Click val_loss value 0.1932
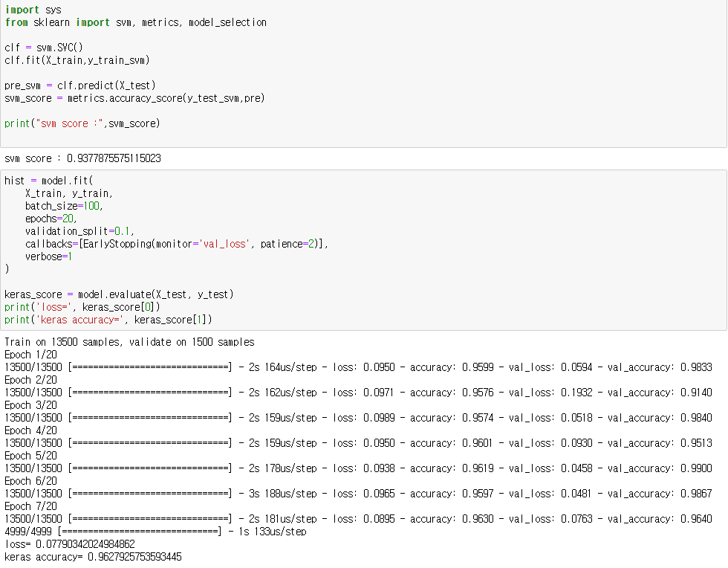The width and height of the screenshot is (728, 568). click(x=576, y=393)
